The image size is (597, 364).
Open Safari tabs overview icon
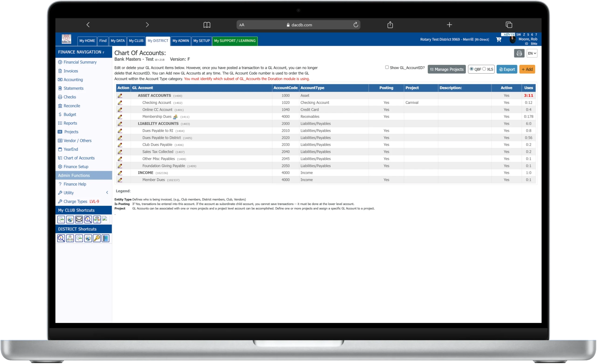(x=509, y=25)
